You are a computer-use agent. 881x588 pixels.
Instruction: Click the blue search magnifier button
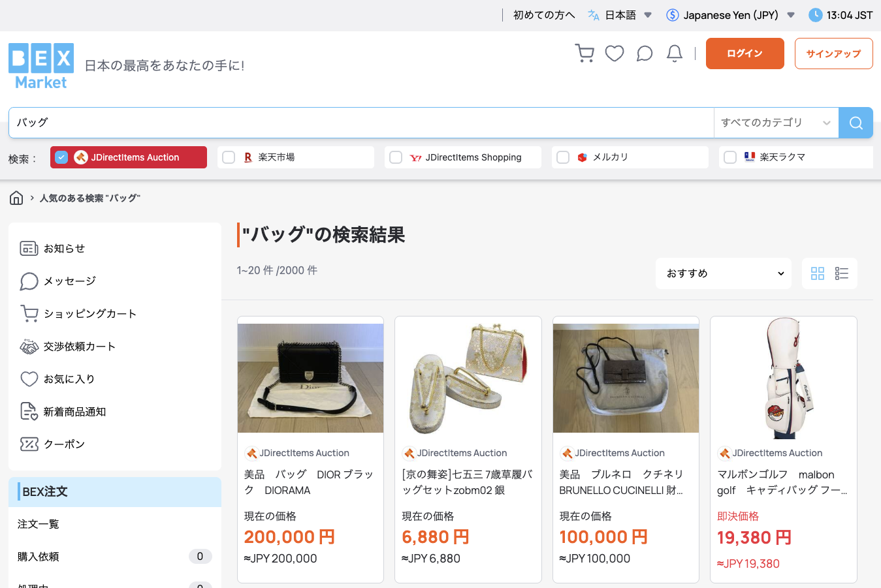pyautogui.click(x=856, y=123)
